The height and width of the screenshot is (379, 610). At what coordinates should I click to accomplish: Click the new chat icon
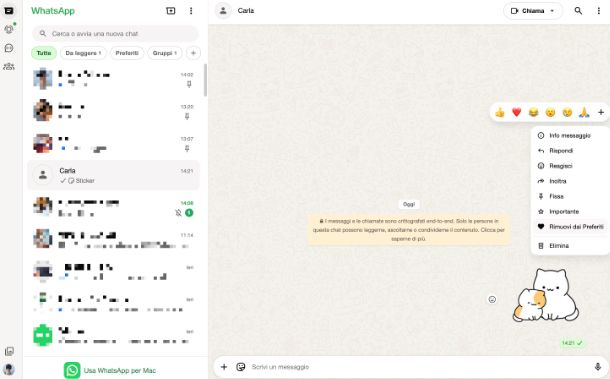[171, 11]
